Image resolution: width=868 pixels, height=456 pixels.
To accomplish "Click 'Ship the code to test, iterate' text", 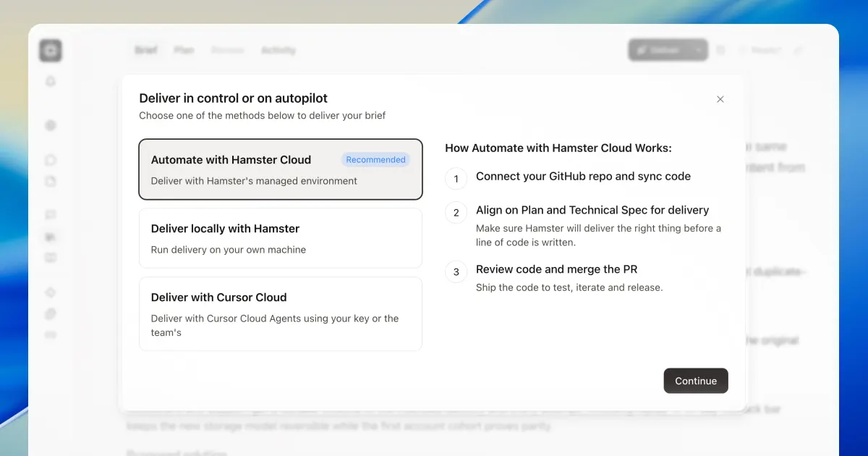I will point(569,287).
